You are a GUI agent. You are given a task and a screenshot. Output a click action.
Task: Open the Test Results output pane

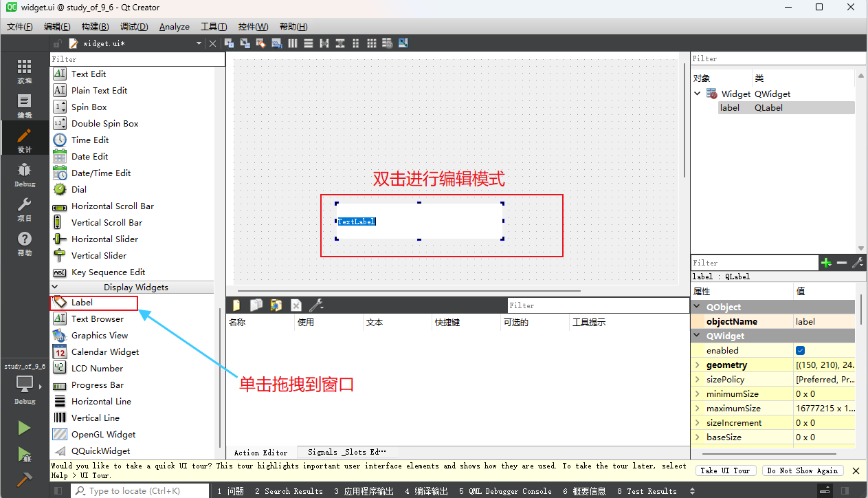tap(647, 491)
